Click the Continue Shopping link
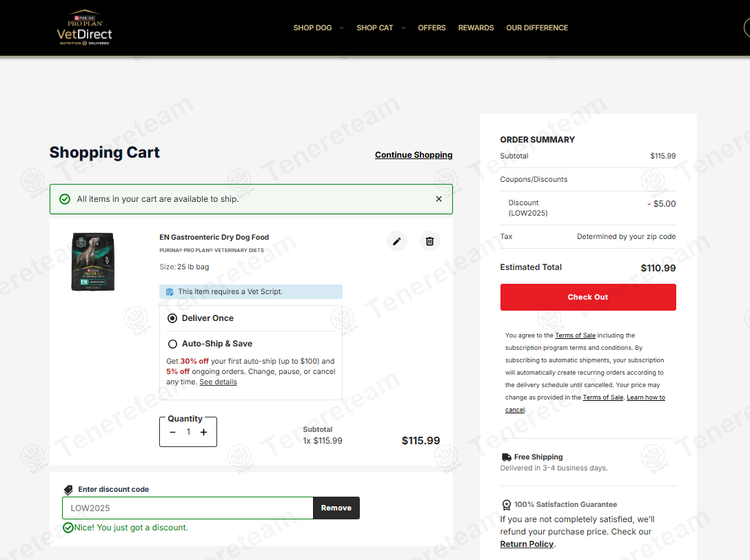This screenshot has width=750, height=560. point(414,155)
